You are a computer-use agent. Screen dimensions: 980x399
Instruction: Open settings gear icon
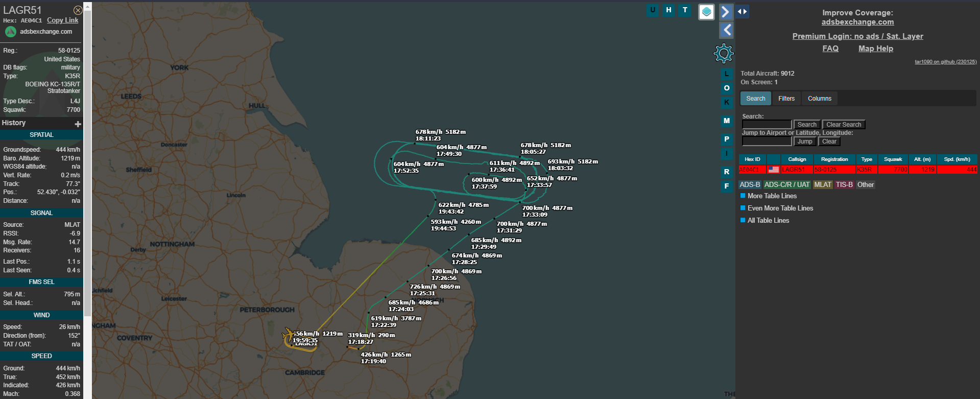pyautogui.click(x=724, y=53)
